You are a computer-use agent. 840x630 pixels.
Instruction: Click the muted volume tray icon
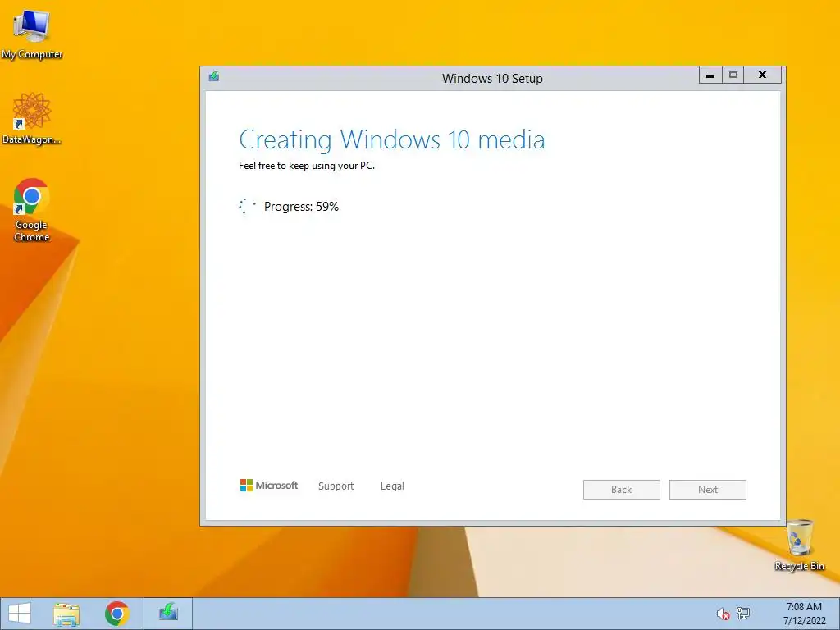(724, 614)
